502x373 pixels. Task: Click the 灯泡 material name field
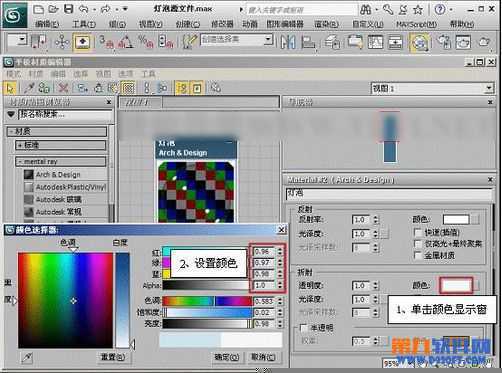tap(389, 194)
